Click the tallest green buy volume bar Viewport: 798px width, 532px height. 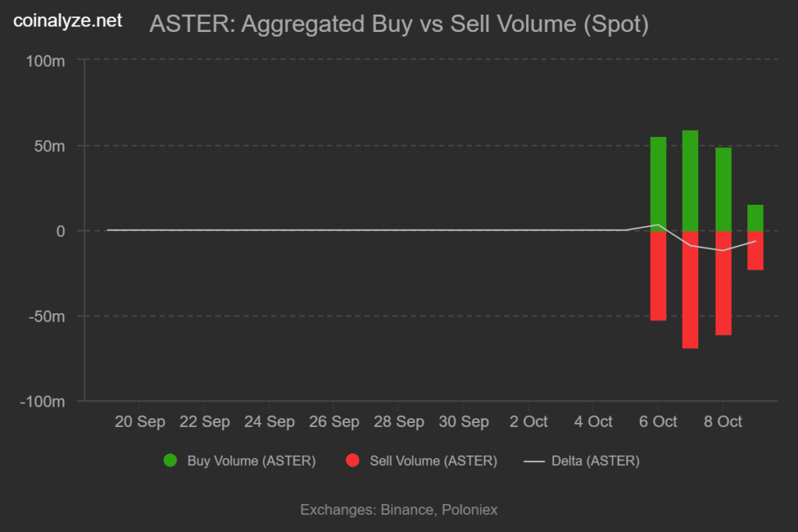(690, 181)
